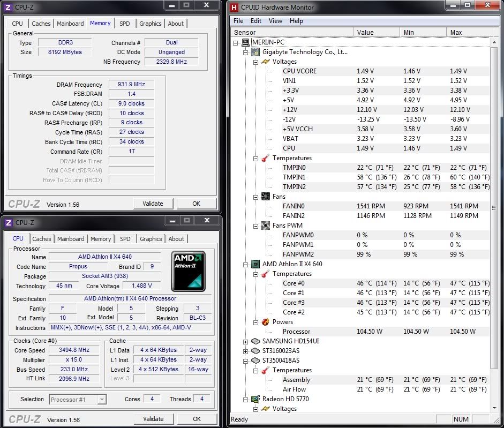Select the Core #0 temperature row

pos(386,283)
